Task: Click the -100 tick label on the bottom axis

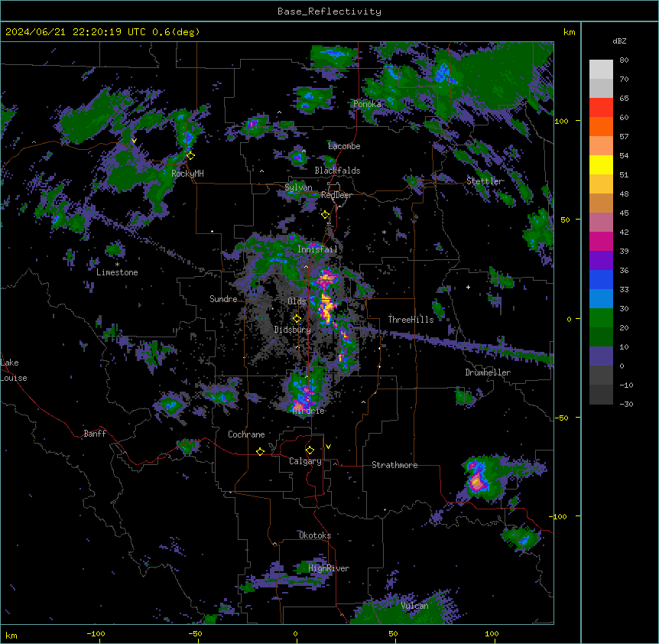Action: [x=96, y=633]
